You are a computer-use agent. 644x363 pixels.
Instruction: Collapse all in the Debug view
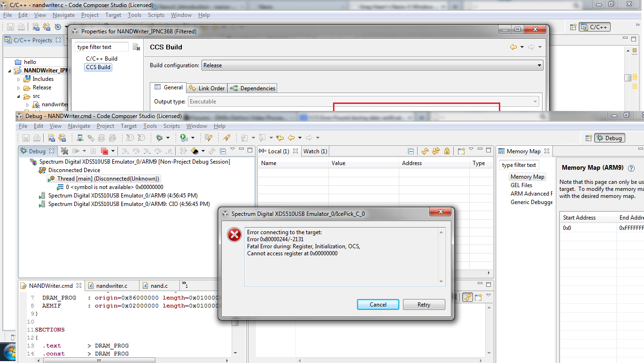(223, 151)
